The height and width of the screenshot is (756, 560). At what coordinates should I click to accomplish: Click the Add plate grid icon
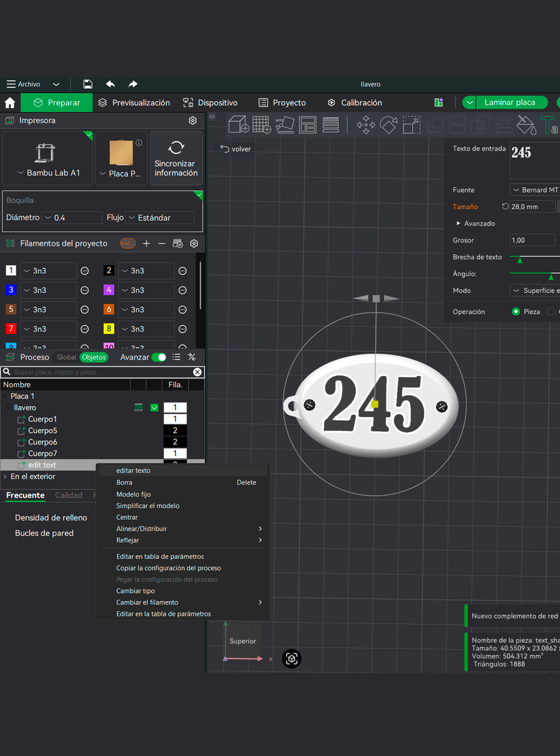pyautogui.click(x=262, y=124)
